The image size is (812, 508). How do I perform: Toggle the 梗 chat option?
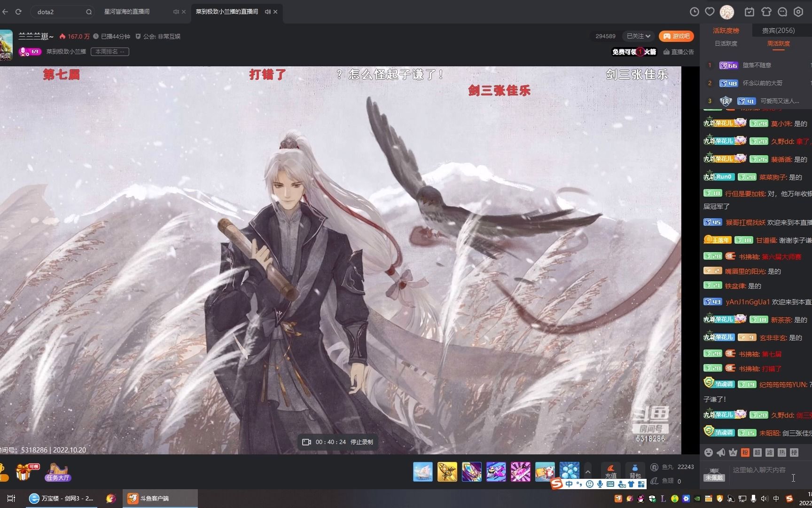[x=794, y=452]
